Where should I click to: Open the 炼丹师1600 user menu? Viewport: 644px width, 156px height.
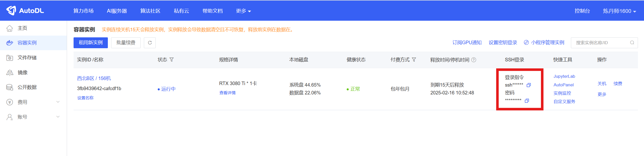pos(619,11)
